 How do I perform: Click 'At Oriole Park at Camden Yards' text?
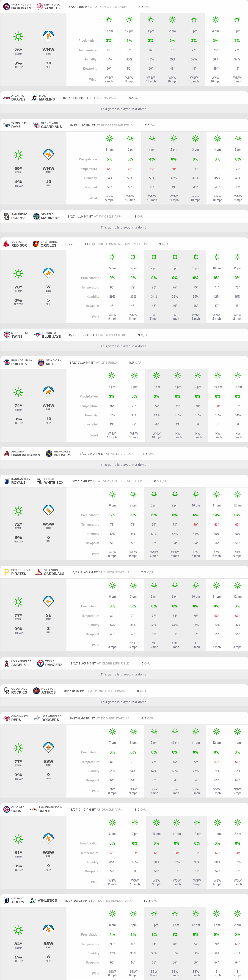[x=119, y=244]
